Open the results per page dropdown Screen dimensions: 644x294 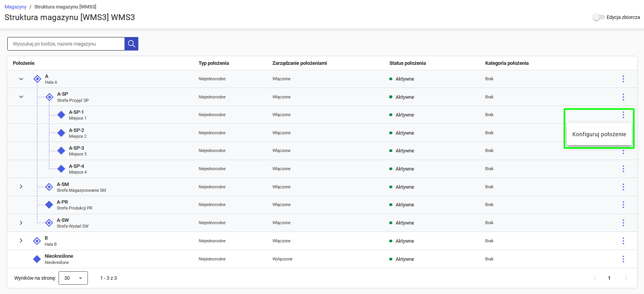pyautogui.click(x=73, y=278)
